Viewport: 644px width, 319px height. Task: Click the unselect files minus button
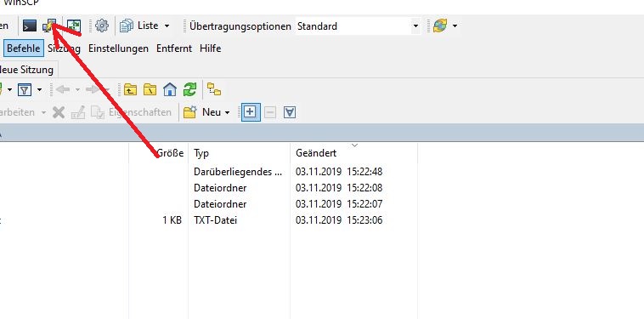click(x=270, y=112)
